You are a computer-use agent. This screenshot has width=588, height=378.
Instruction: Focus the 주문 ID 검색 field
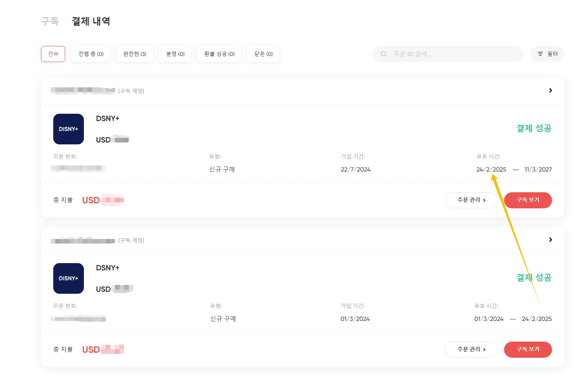point(448,54)
